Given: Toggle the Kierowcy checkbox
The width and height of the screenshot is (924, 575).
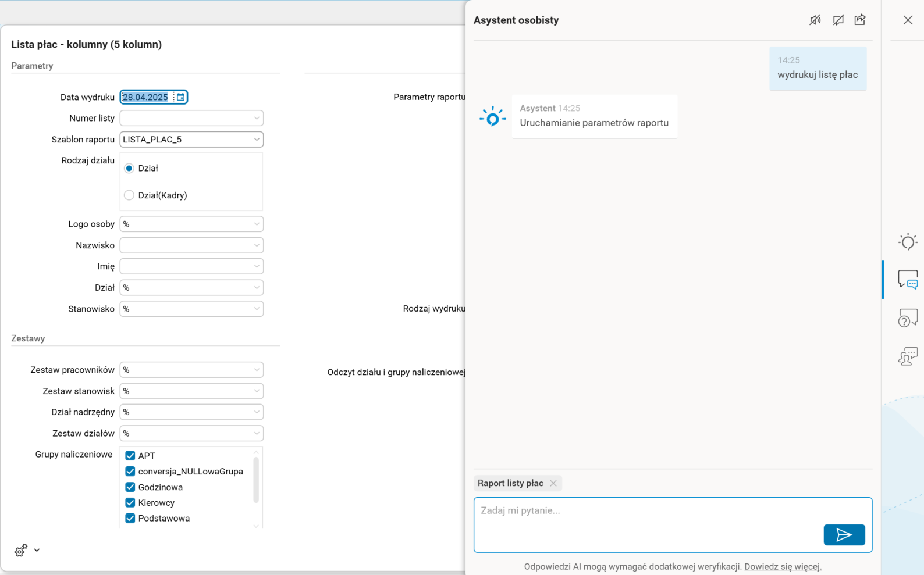Looking at the screenshot, I should click(130, 503).
